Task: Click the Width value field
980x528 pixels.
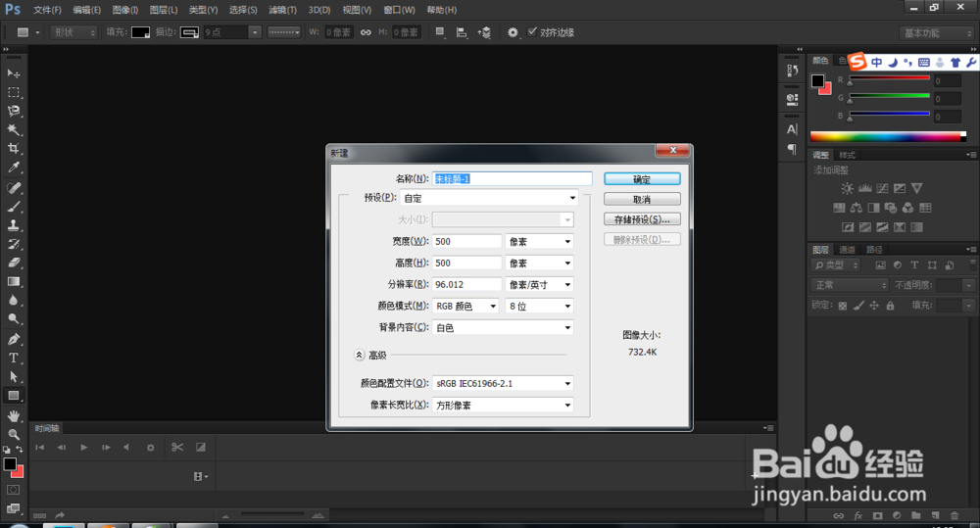Action: [x=466, y=241]
